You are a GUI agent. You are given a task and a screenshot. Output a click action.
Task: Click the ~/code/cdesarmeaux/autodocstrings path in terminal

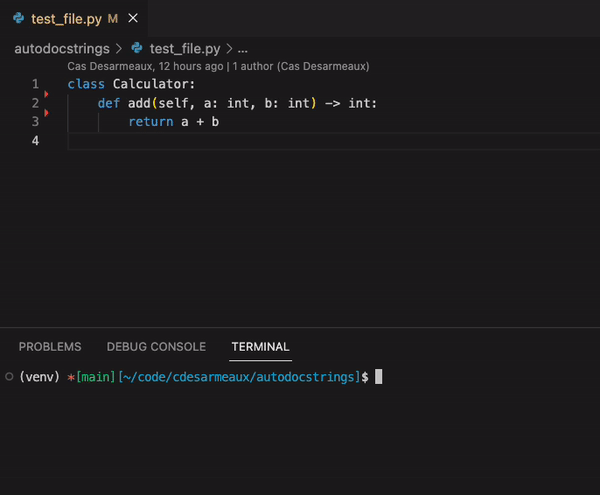click(x=239, y=377)
